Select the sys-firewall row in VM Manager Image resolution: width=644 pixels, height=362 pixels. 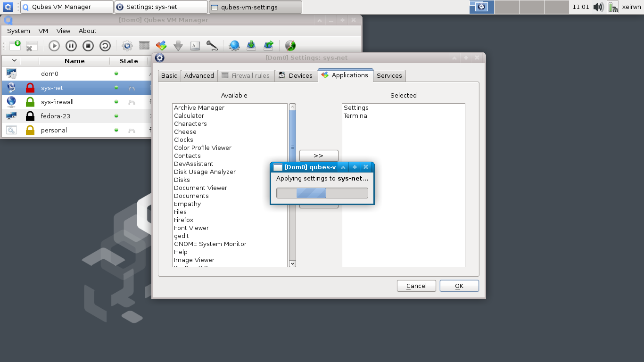pyautogui.click(x=77, y=102)
